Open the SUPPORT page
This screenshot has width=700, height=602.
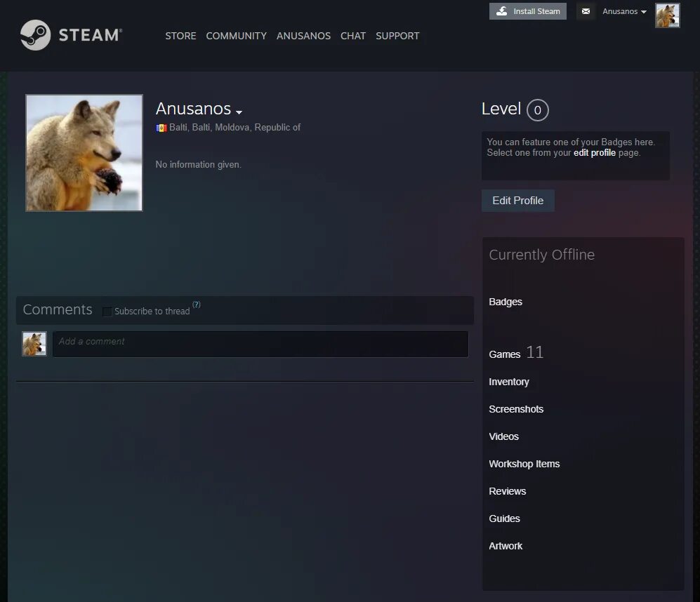pos(397,36)
